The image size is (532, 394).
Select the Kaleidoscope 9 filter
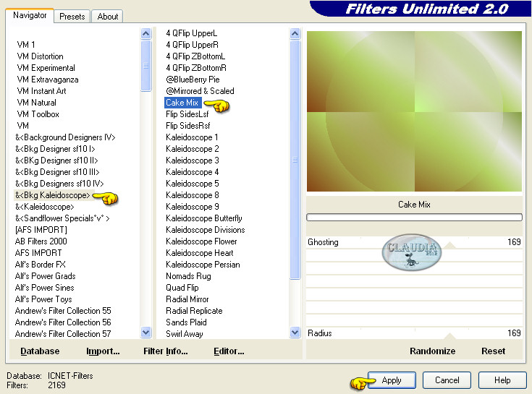(192, 207)
